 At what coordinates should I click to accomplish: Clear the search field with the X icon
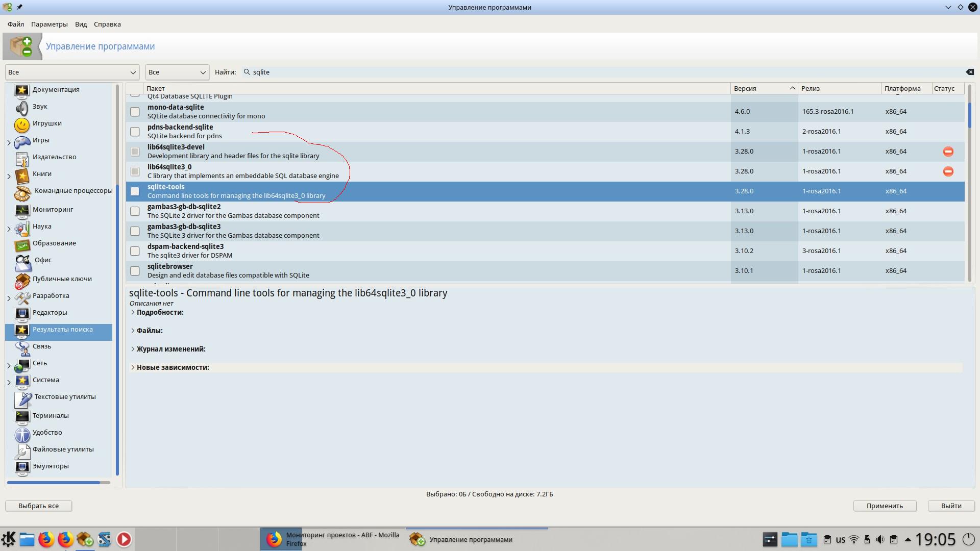pos(969,72)
